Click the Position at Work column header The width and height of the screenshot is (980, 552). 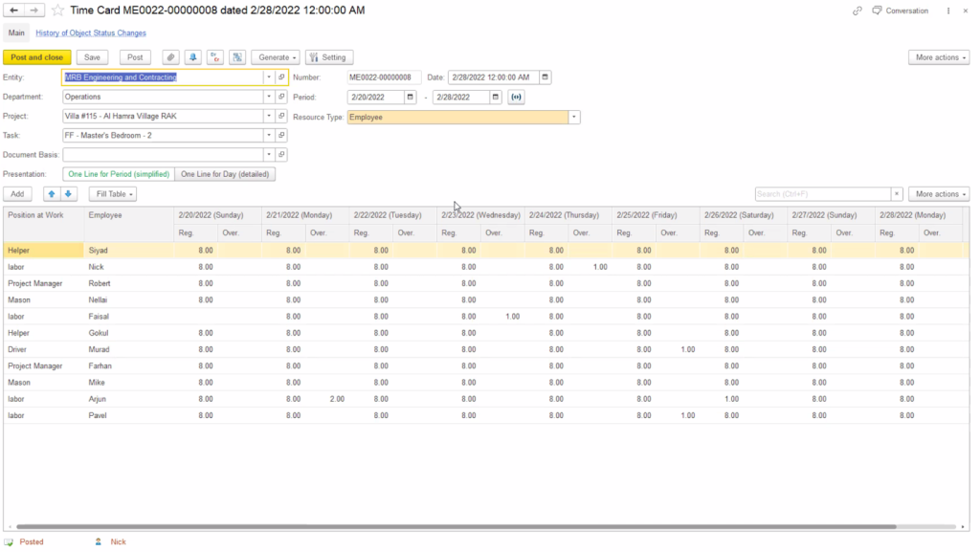(x=44, y=215)
